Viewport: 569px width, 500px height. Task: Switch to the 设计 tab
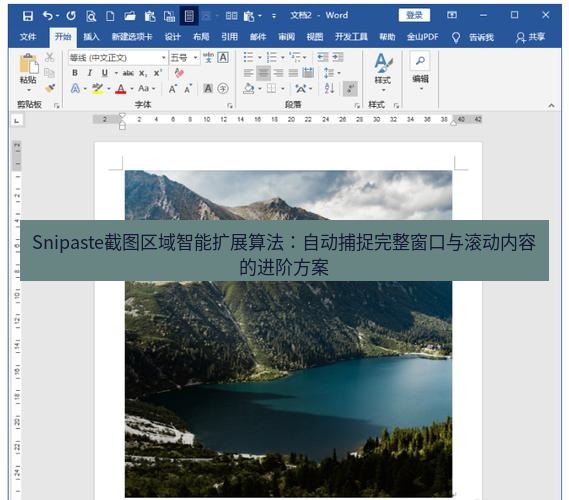coord(173,37)
